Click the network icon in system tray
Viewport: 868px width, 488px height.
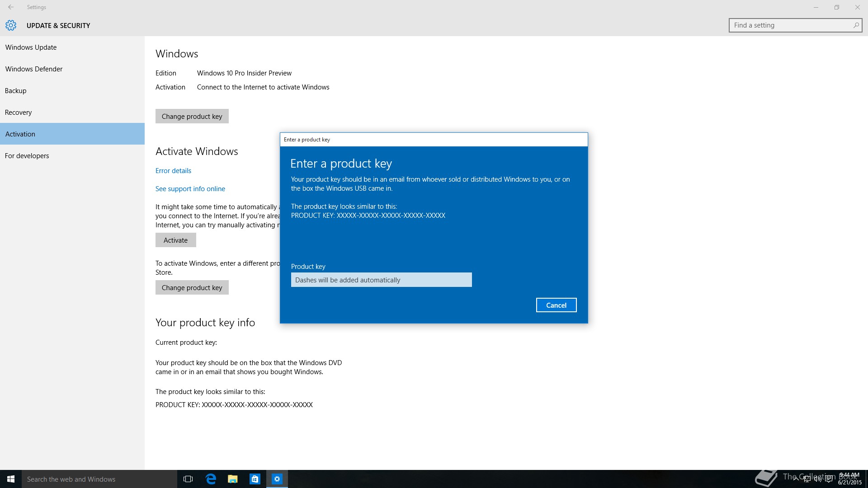[807, 479]
